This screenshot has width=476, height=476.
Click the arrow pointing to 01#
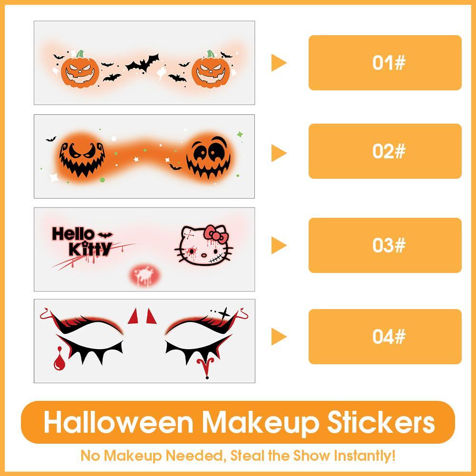(x=279, y=63)
